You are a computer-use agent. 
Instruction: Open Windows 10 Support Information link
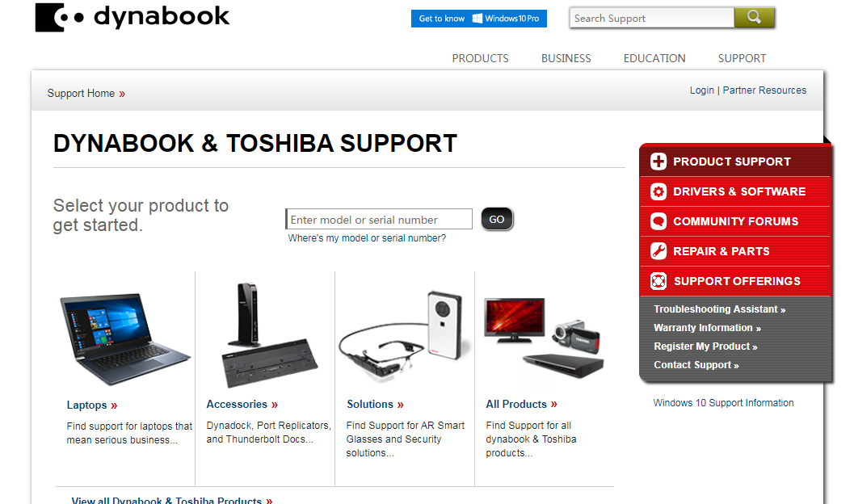[x=723, y=403]
